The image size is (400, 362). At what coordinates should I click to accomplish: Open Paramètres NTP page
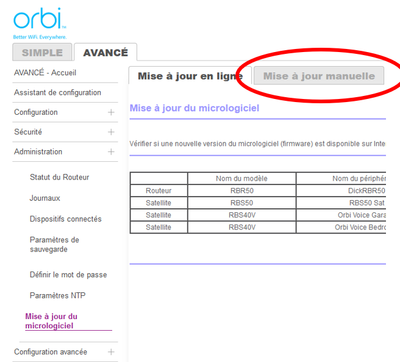57,295
